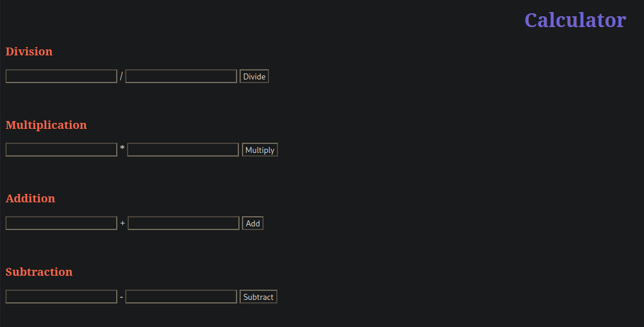Viewport: 644px width, 327px height.
Task: Click the asterisk between Multiplication inputs
Action: tap(122, 148)
